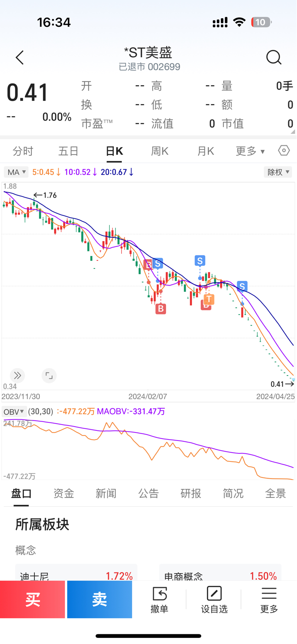Open the 电商概念 concept sector card
297x644 pixels.
coord(221,573)
